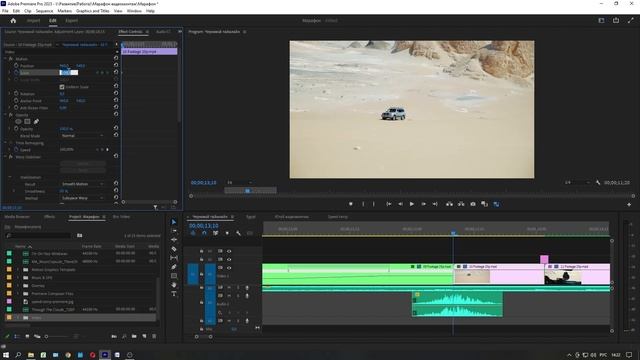Select the Selection arrow tool
The width and height of the screenshot is (640, 360).
click(174, 222)
